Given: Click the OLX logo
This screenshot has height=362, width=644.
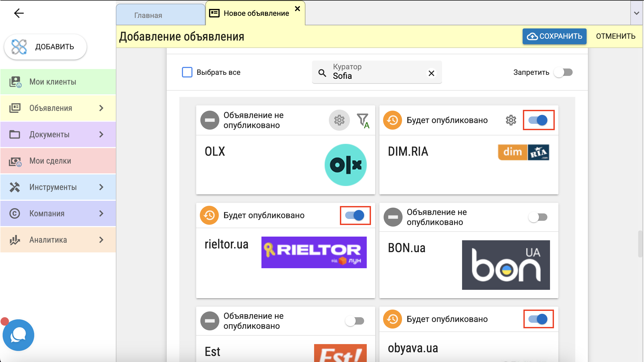Looking at the screenshot, I should [x=346, y=165].
